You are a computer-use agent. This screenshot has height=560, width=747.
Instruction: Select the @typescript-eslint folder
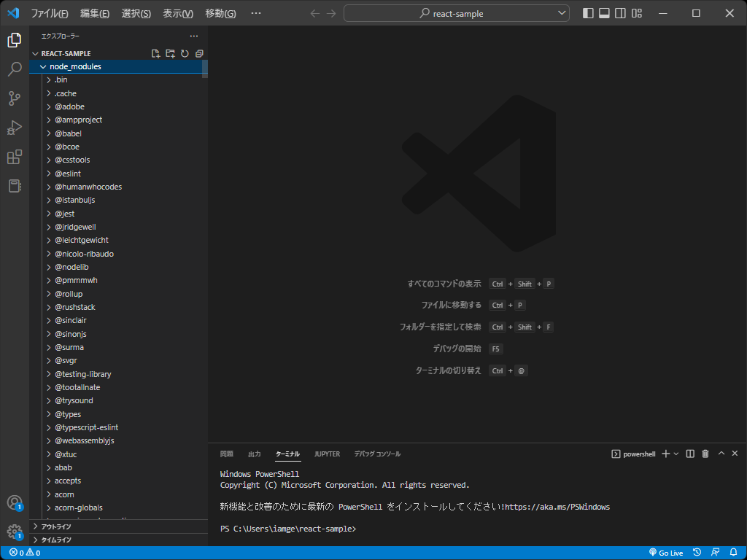(119, 427)
